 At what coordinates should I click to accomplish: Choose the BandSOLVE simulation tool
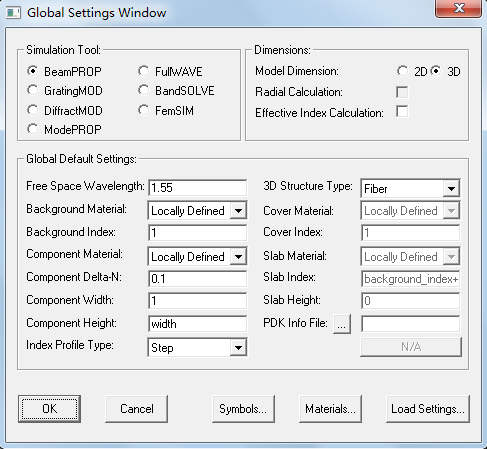[x=144, y=90]
